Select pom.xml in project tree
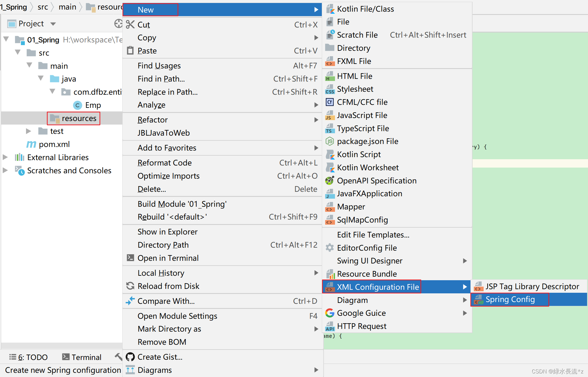Viewport: 588px width, 377px height. pyautogui.click(x=48, y=144)
